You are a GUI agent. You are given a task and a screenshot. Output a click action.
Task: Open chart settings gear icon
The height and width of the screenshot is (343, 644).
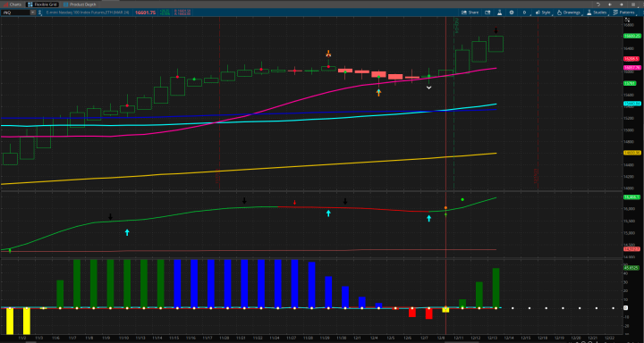tap(512, 13)
